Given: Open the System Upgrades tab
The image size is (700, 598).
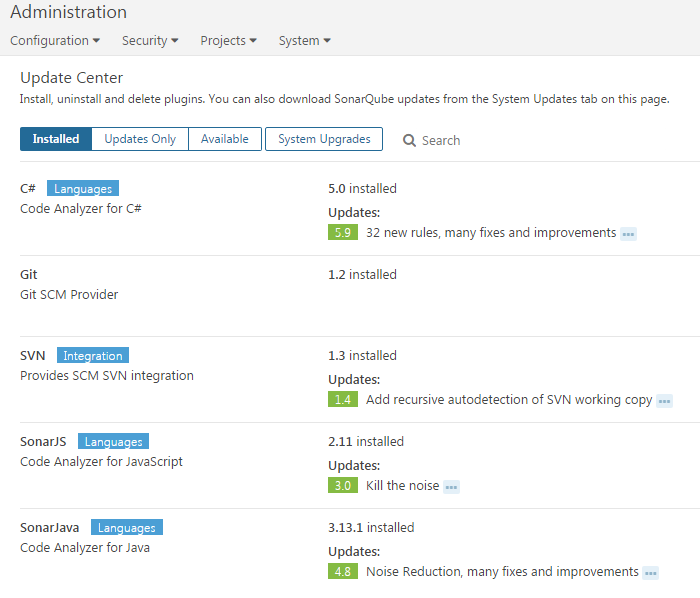Looking at the screenshot, I should (x=324, y=139).
